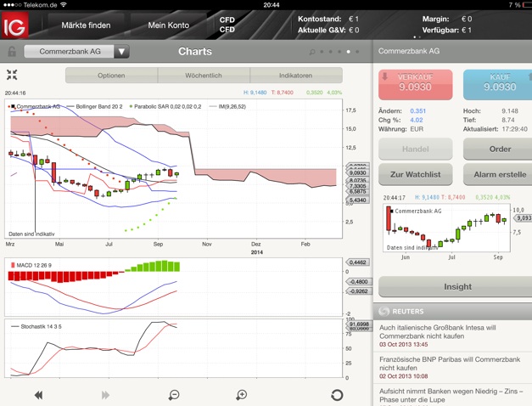Tap the 9,0930 price axis marker
This screenshot has width=532, height=406.
[357, 173]
